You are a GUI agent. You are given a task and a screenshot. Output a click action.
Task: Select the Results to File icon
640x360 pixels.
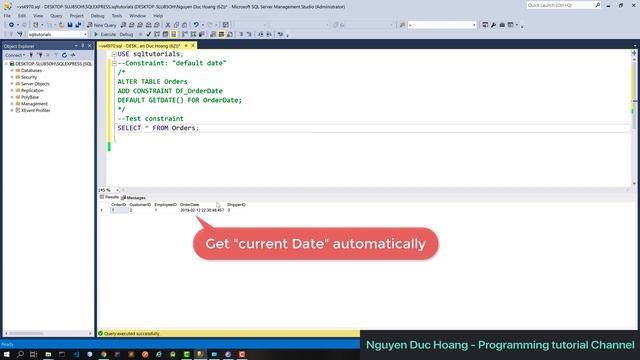[x=230, y=35]
